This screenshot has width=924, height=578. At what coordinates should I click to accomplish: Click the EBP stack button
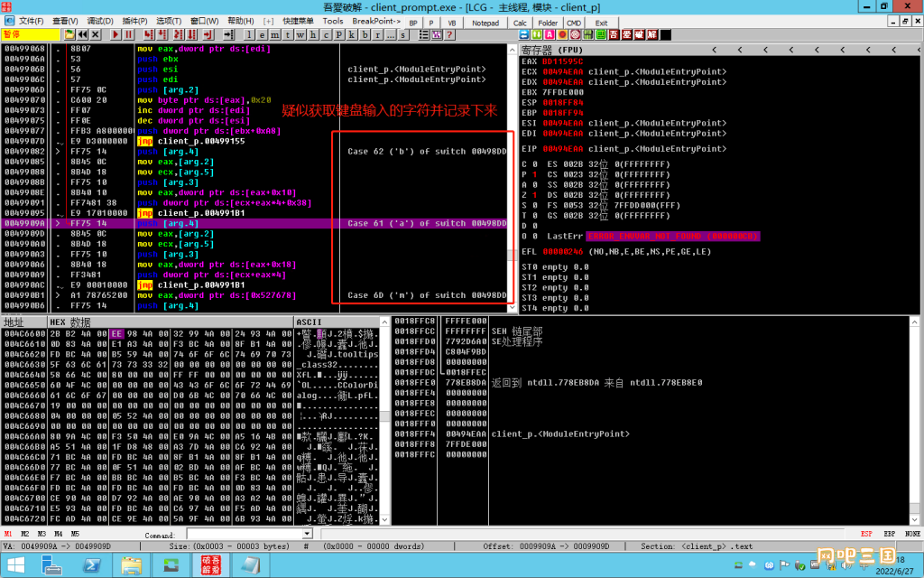[x=889, y=534]
